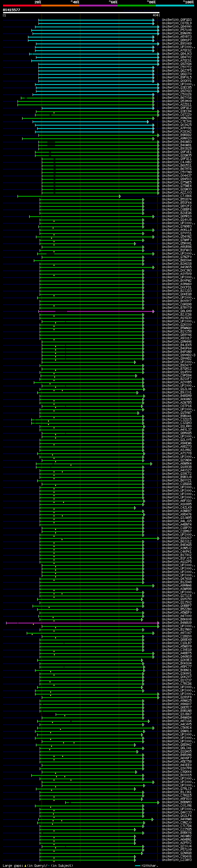
Task: Select label UniRef100_B1Y258
Action: coord(177,331)
